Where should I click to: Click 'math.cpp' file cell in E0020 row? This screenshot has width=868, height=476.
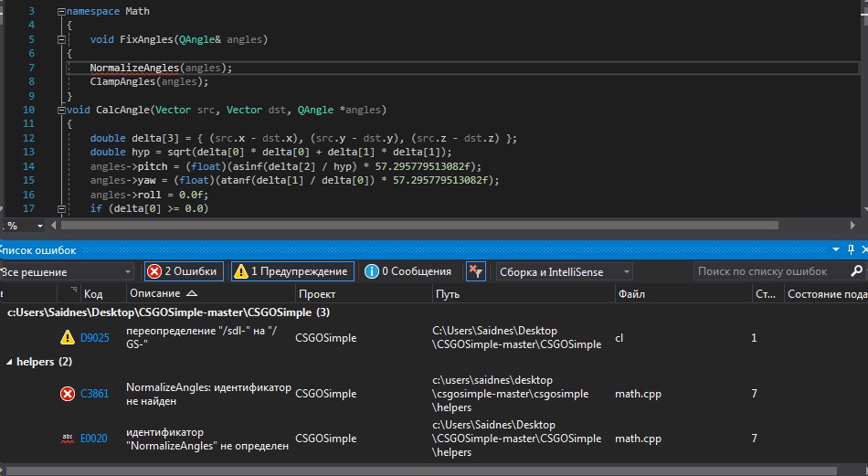coord(639,439)
